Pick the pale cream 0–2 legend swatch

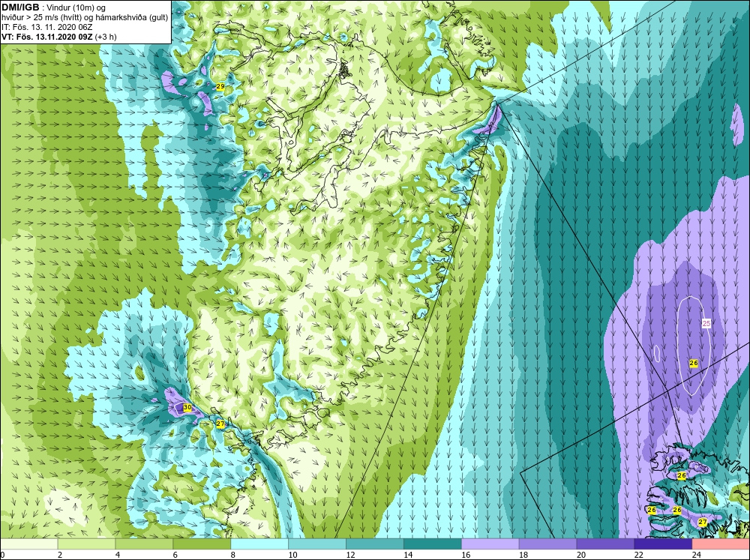click(x=29, y=544)
